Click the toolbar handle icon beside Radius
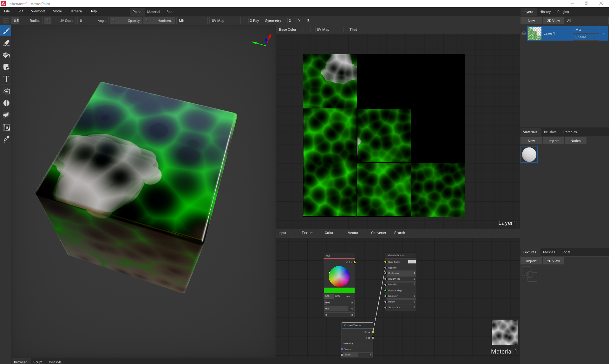This screenshot has height=364, width=609. pyautogui.click(x=6, y=21)
